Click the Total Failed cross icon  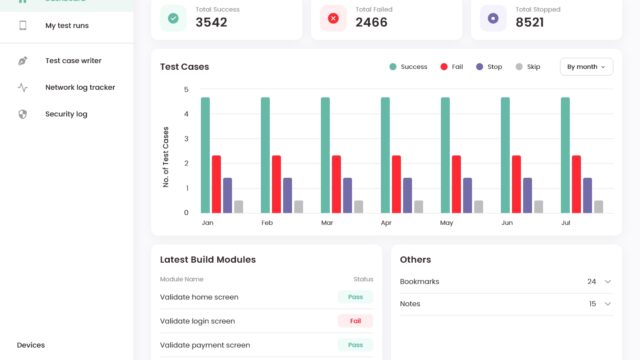(333, 18)
